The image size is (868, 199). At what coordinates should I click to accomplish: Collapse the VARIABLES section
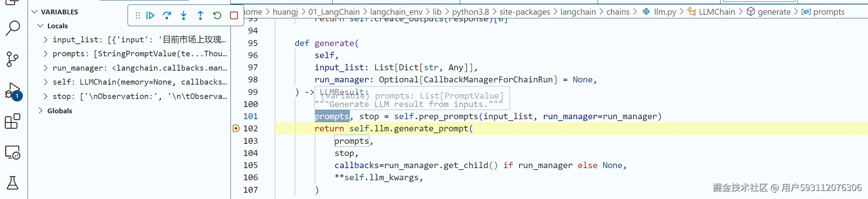(x=35, y=12)
